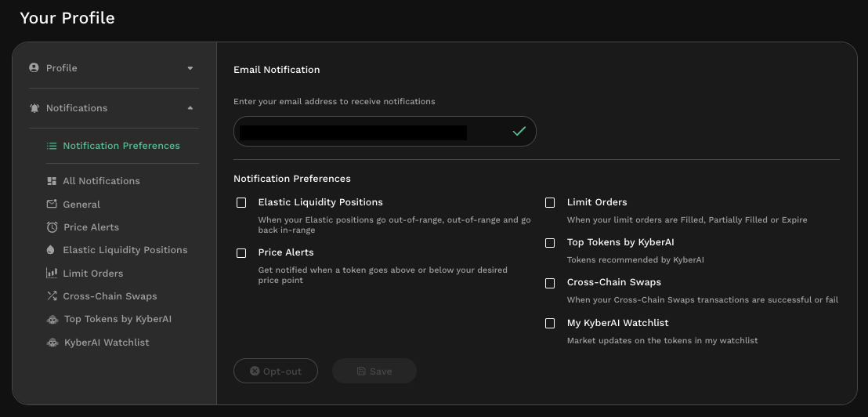
Task: Click the Top Tokens by KyberAI robot icon
Action: coord(52,319)
